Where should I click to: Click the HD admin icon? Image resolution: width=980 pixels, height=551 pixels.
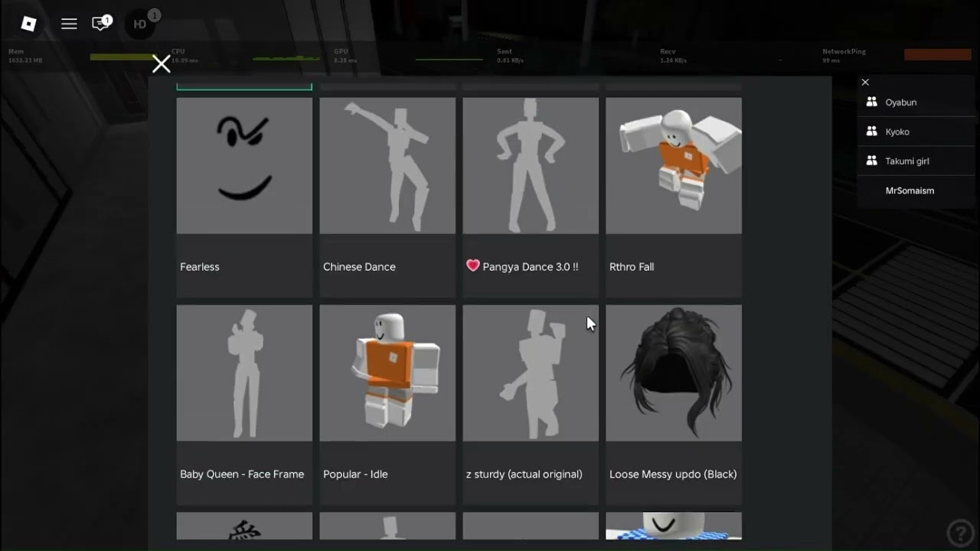[x=141, y=24]
